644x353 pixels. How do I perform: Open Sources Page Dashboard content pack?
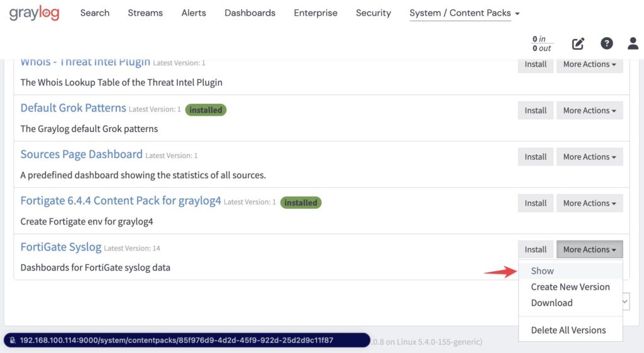81,155
